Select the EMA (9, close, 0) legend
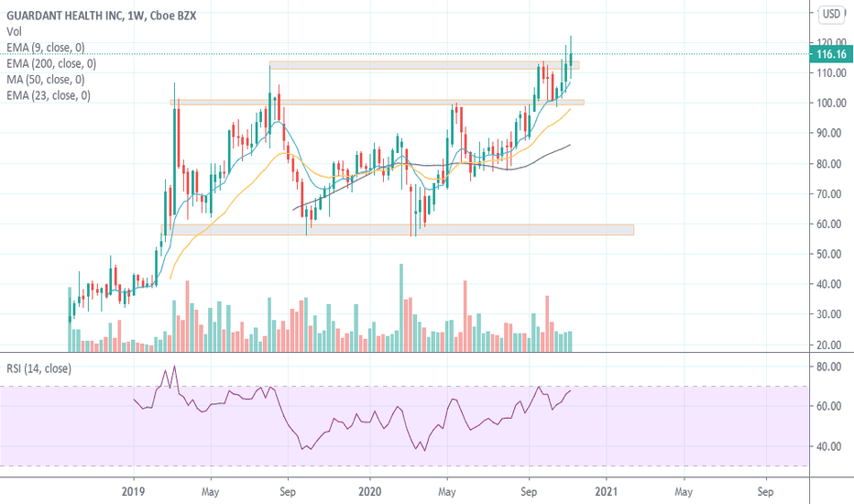This screenshot has height=504, width=854. [x=46, y=48]
